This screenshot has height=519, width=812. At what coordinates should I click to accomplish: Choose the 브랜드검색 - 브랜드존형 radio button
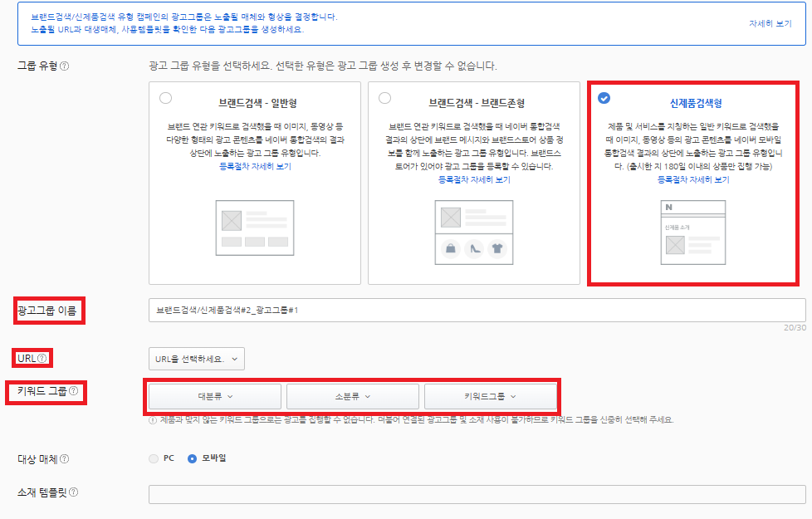pyautogui.click(x=384, y=98)
